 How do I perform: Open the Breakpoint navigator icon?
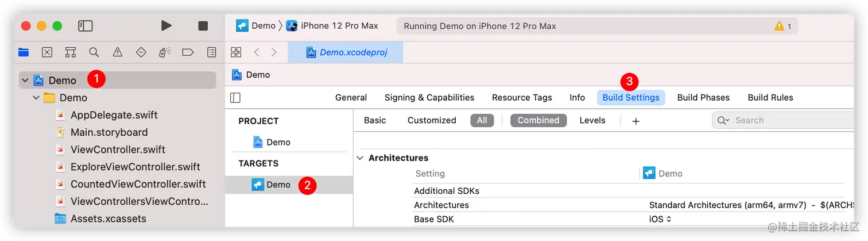188,52
